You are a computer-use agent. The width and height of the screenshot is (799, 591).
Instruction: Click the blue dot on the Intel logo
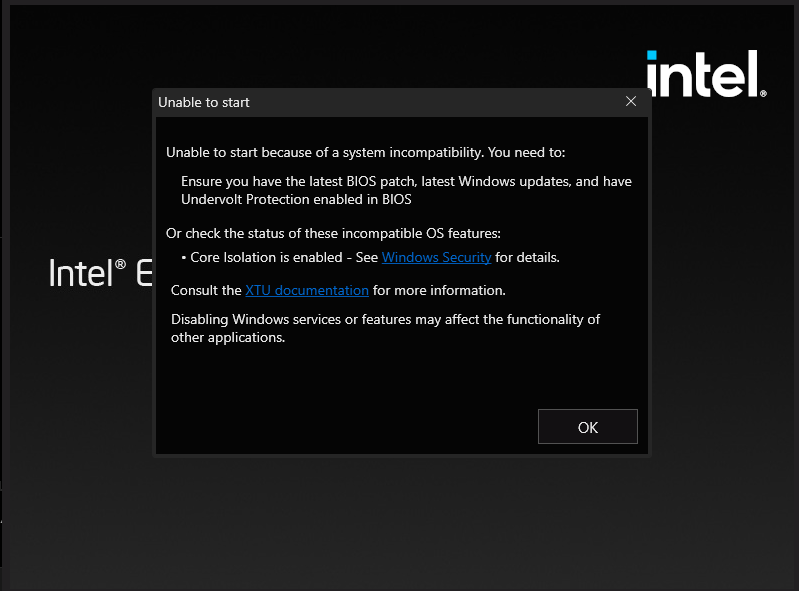[x=652, y=55]
